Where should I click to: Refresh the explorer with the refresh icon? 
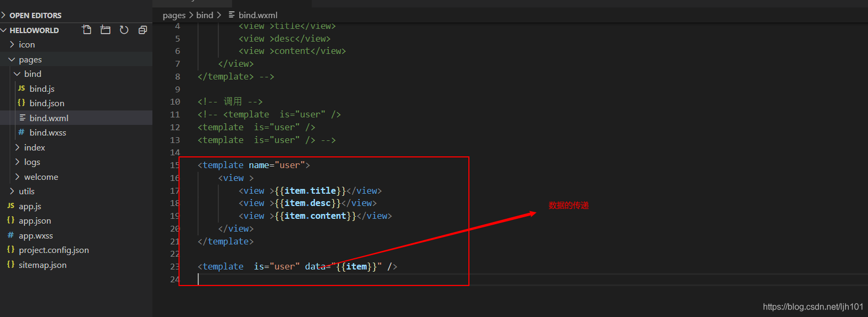coord(124,30)
